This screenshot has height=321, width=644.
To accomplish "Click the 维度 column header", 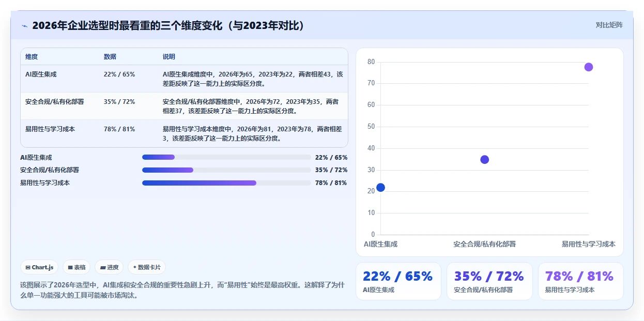I will (x=32, y=56).
